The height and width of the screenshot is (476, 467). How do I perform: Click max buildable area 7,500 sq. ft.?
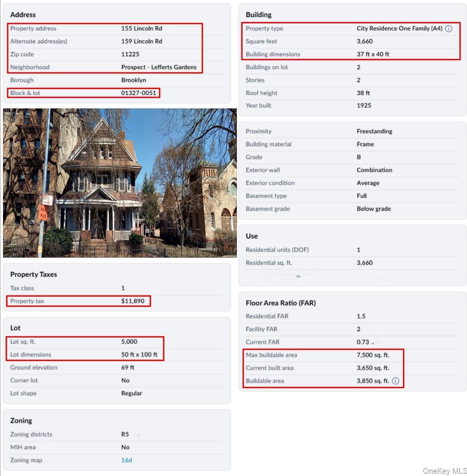[373, 355]
